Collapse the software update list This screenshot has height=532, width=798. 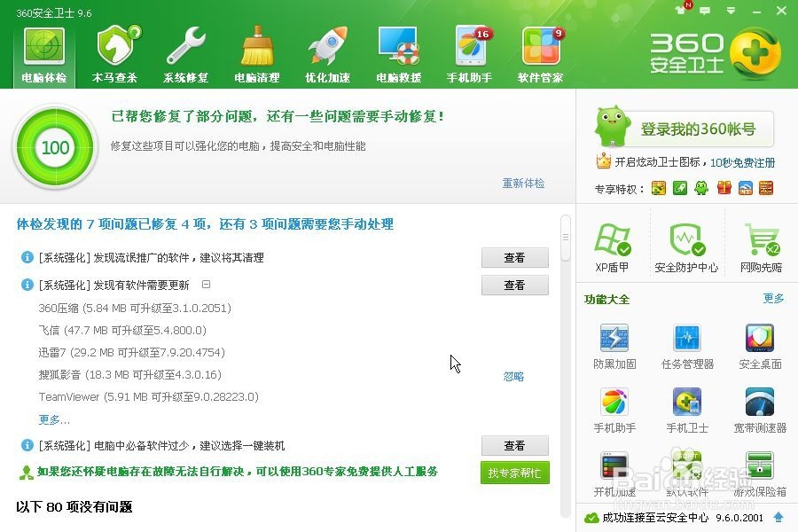tap(206, 284)
